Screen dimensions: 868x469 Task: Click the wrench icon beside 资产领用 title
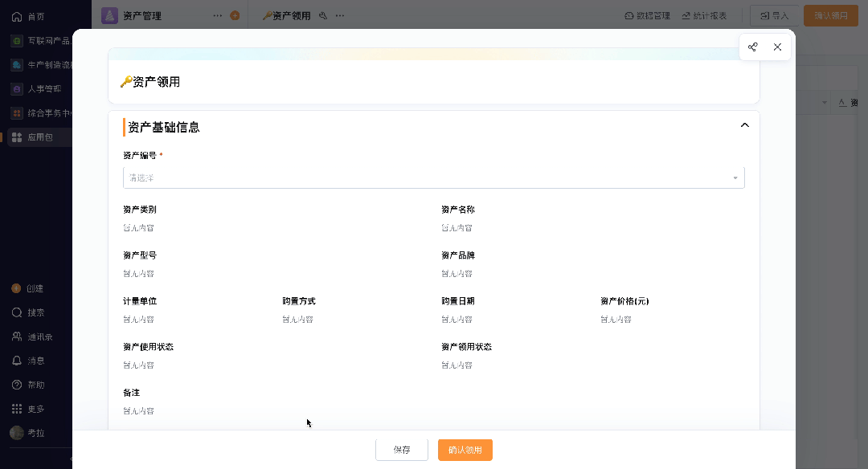(x=323, y=15)
